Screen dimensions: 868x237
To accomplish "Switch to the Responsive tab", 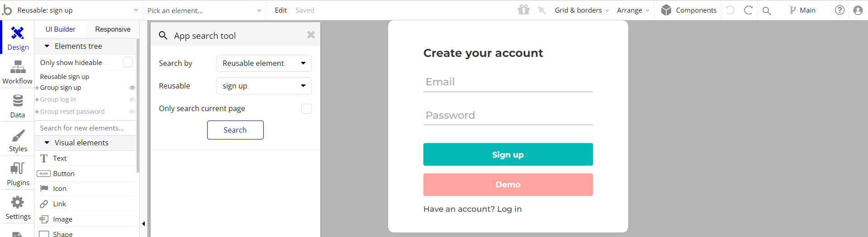I will pyautogui.click(x=113, y=29).
